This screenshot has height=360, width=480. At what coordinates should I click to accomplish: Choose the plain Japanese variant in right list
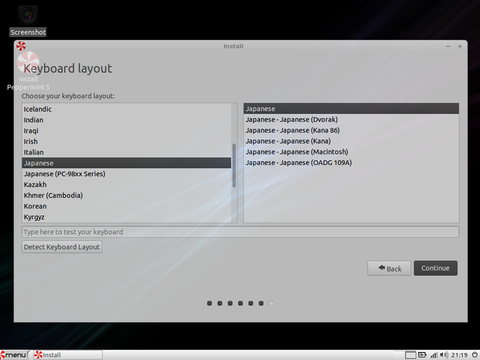[x=351, y=109]
